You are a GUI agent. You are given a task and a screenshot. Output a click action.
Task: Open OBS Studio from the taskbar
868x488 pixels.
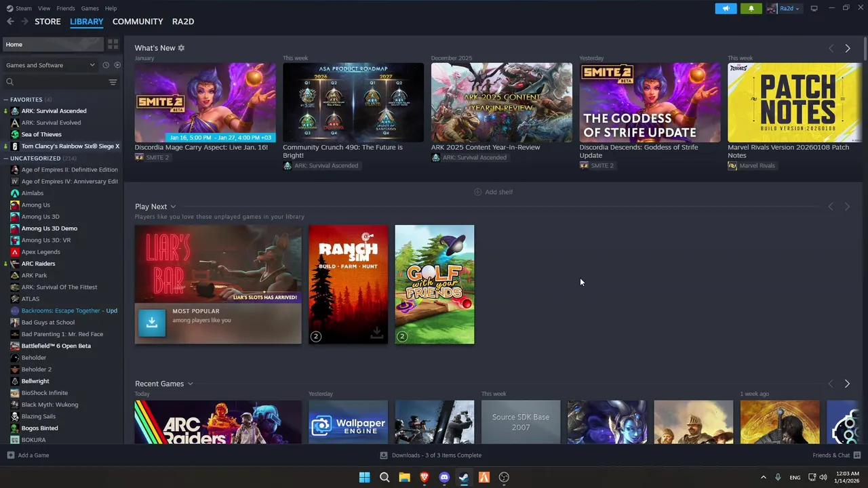(504, 477)
